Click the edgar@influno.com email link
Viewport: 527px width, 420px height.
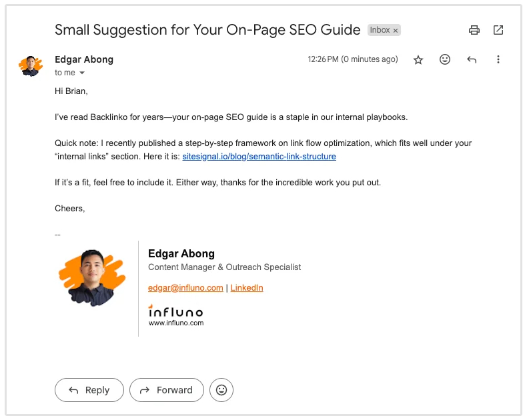(185, 288)
